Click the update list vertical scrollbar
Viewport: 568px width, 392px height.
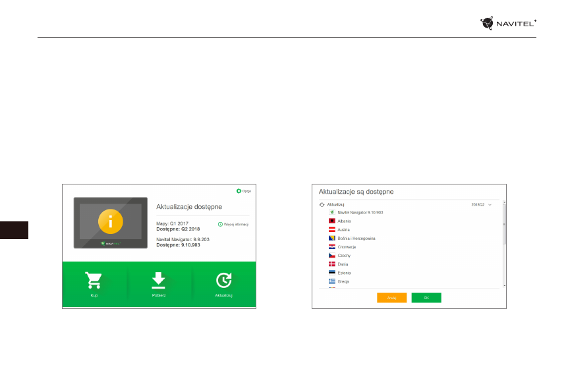(x=504, y=227)
